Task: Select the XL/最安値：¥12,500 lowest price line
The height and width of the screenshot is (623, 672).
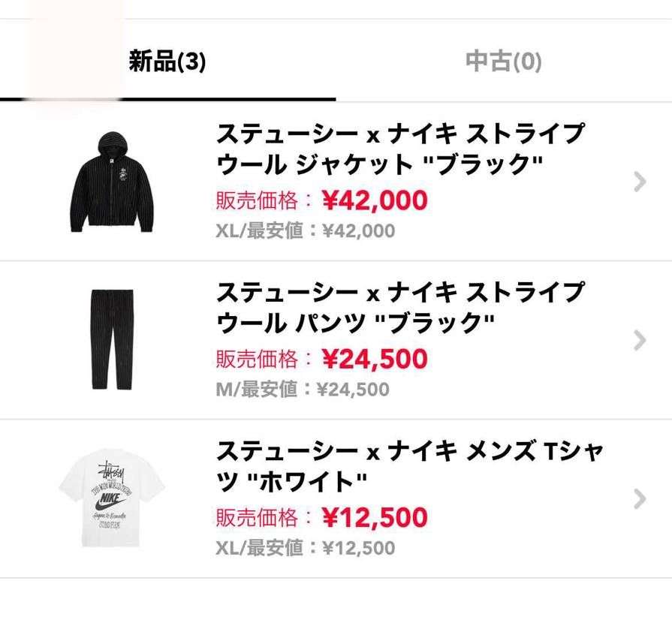Action: pyautogui.click(x=305, y=548)
